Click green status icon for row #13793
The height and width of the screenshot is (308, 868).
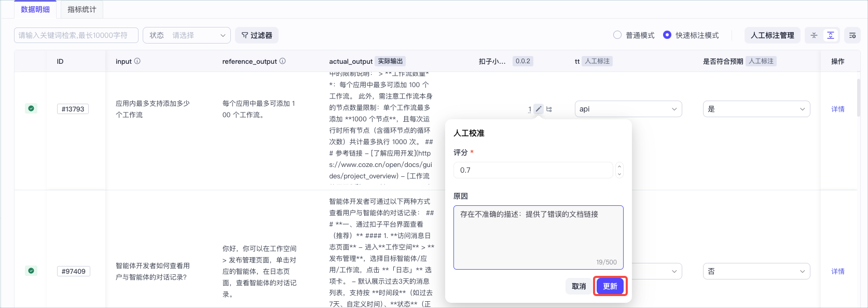coord(31,108)
